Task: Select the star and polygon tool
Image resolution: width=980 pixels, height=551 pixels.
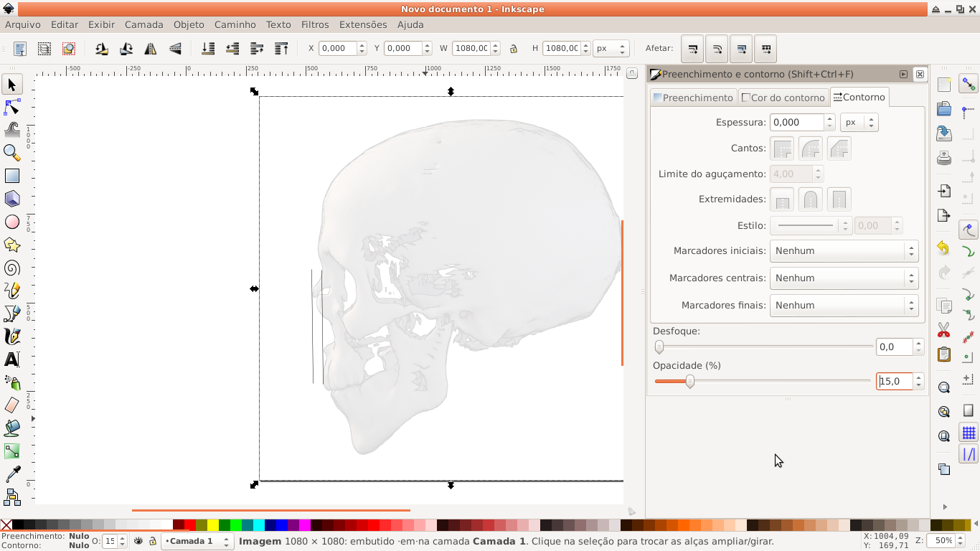Action: click(x=11, y=245)
